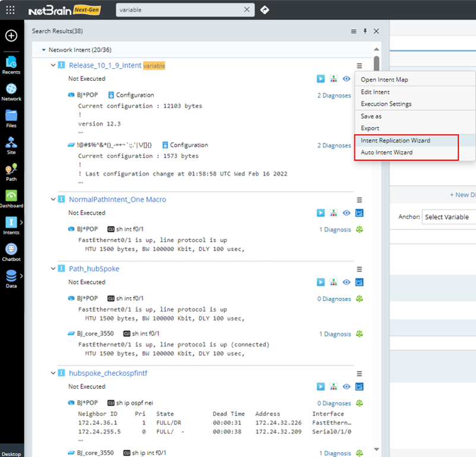The width and height of the screenshot is (476, 457).
Task: Open the Chatbot sidebar icon
Action: (11, 252)
